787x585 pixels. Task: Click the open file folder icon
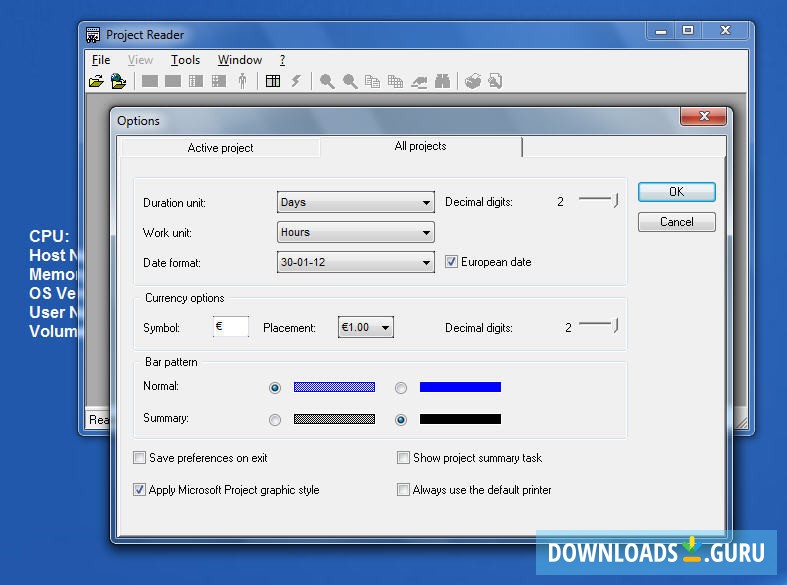click(x=96, y=81)
